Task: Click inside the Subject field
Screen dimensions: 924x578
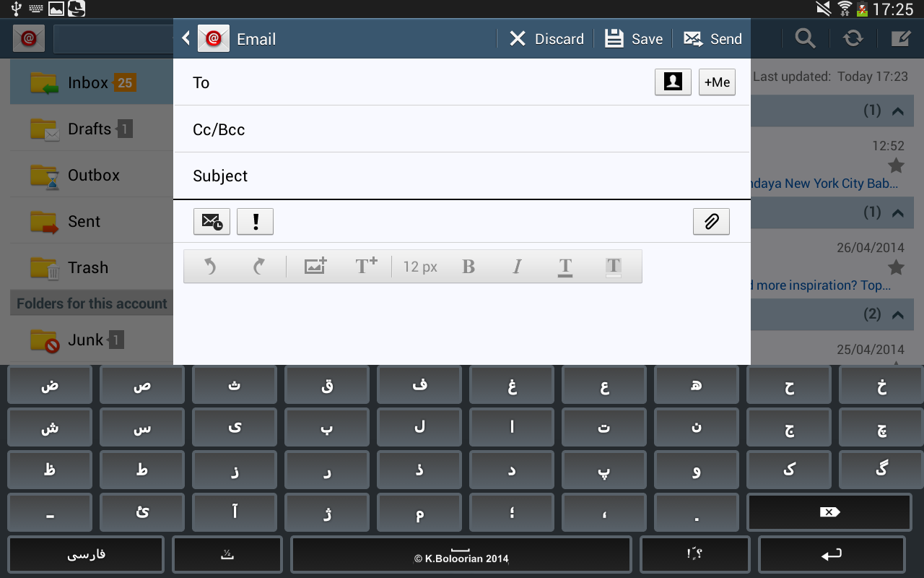Action: coord(433,176)
